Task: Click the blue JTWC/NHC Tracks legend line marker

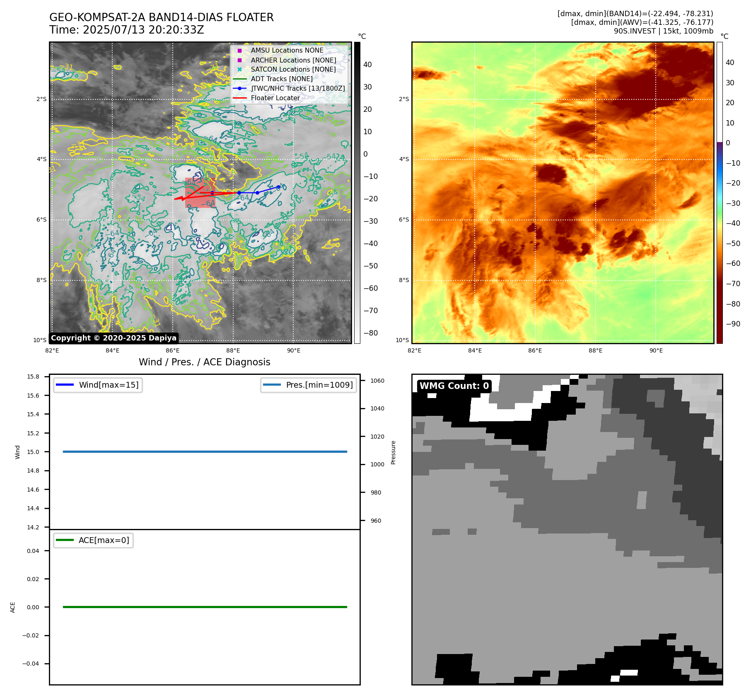Action: 239,89
